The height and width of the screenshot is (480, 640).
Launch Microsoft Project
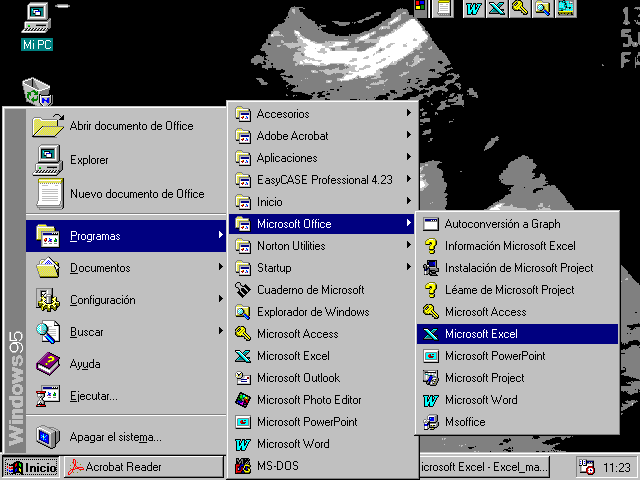tap(518, 378)
